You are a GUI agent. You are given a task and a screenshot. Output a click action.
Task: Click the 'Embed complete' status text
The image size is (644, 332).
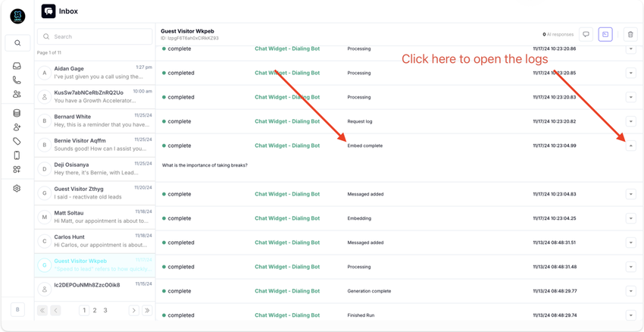click(364, 146)
